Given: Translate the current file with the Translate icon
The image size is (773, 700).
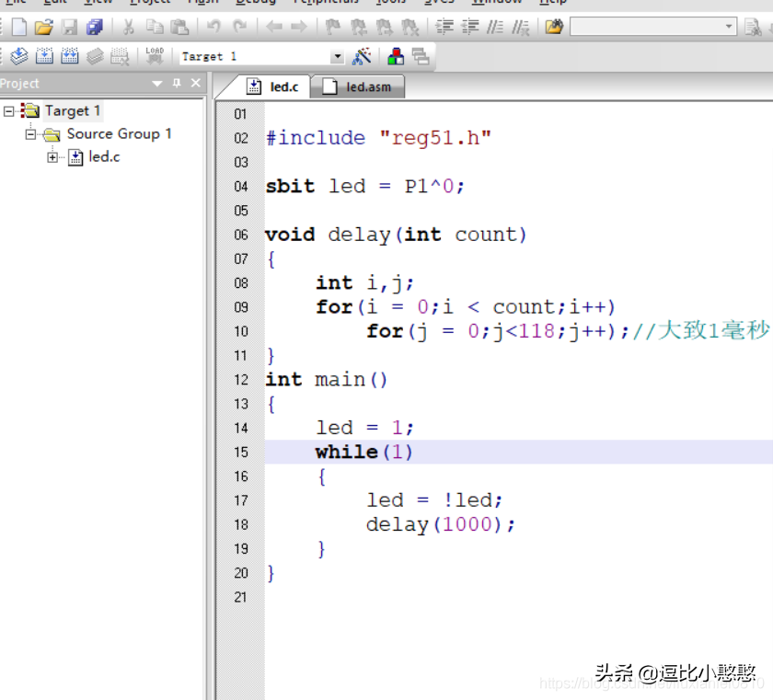Looking at the screenshot, I should 18,56.
